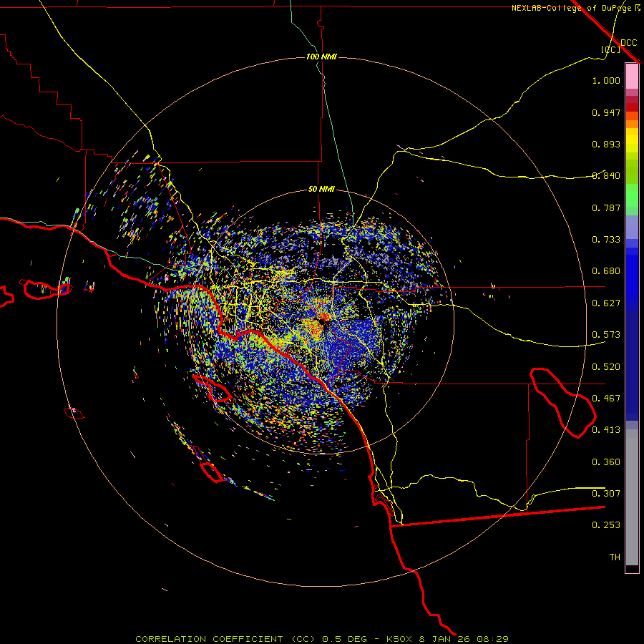Click the 50 NMI range ring label

pyautogui.click(x=321, y=189)
